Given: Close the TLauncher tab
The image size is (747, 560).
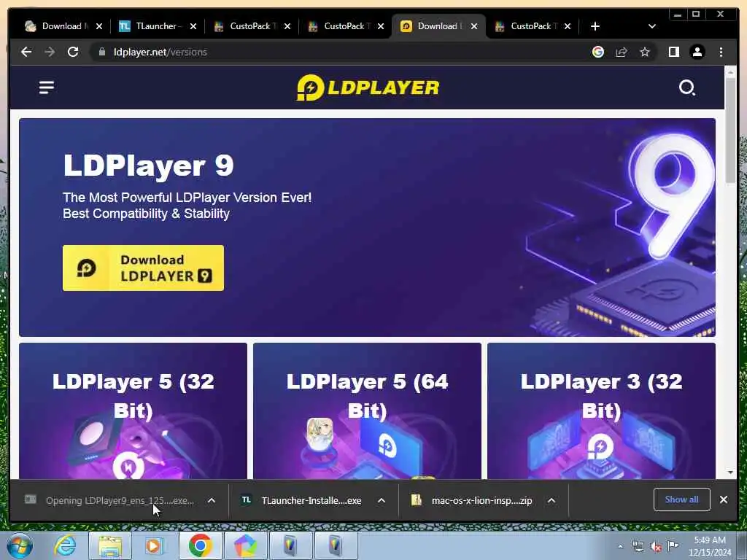Looking at the screenshot, I should [x=193, y=26].
